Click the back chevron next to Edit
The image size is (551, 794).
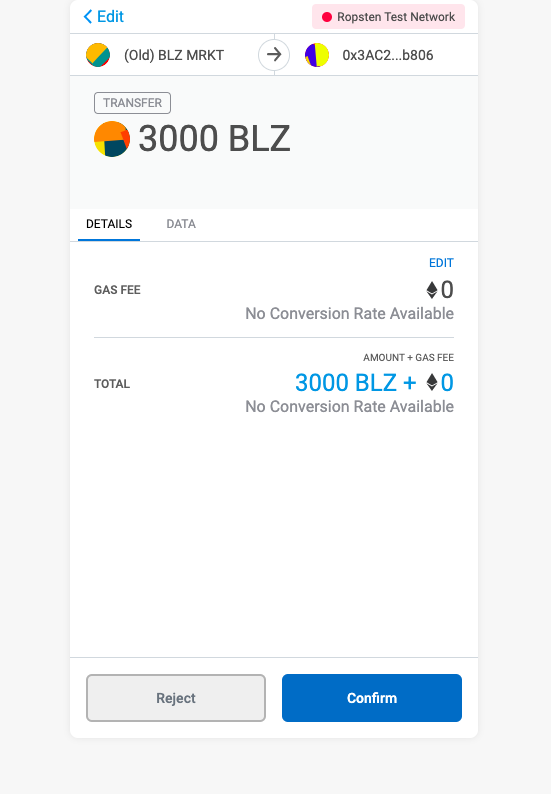tap(88, 17)
